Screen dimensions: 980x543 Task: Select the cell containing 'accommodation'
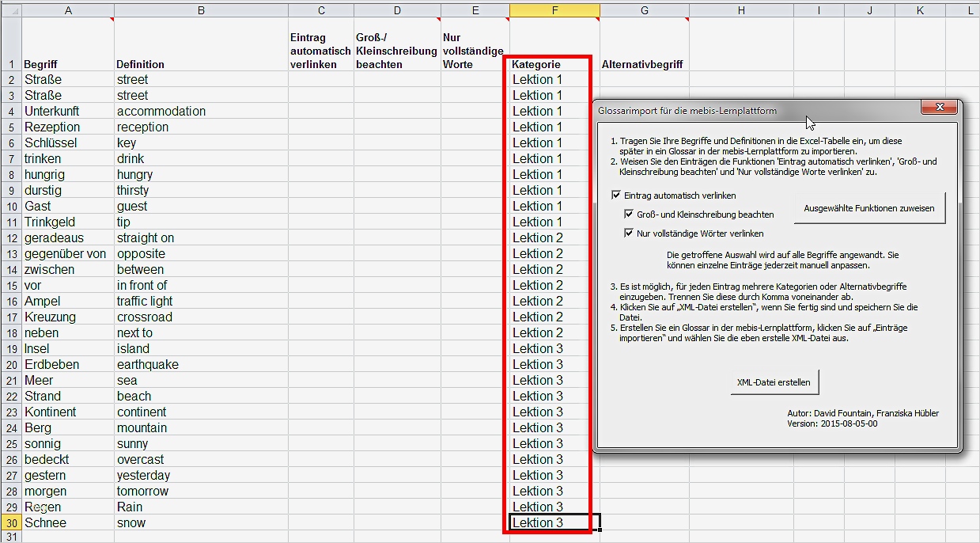(202, 111)
